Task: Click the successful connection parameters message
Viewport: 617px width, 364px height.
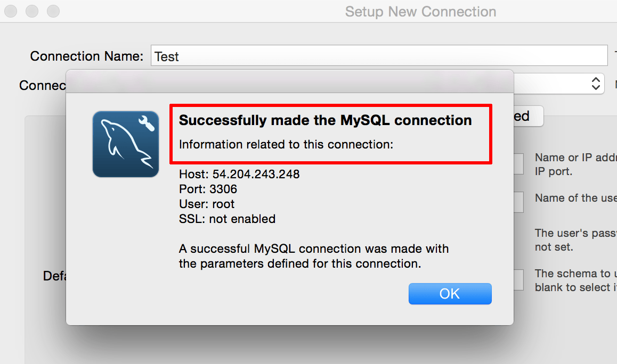Action: click(x=314, y=256)
